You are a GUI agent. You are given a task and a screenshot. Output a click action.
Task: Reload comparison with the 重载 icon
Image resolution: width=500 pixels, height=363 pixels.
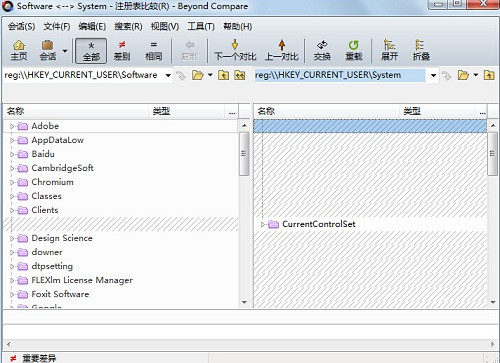click(x=354, y=50)
